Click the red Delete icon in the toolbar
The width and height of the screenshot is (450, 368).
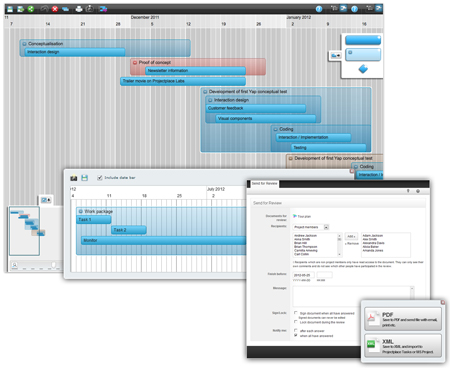(55, 9)
